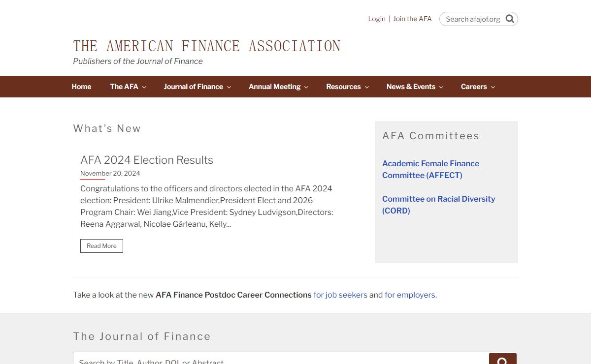
Task: Click the Login link
Action: pos(377,19)
